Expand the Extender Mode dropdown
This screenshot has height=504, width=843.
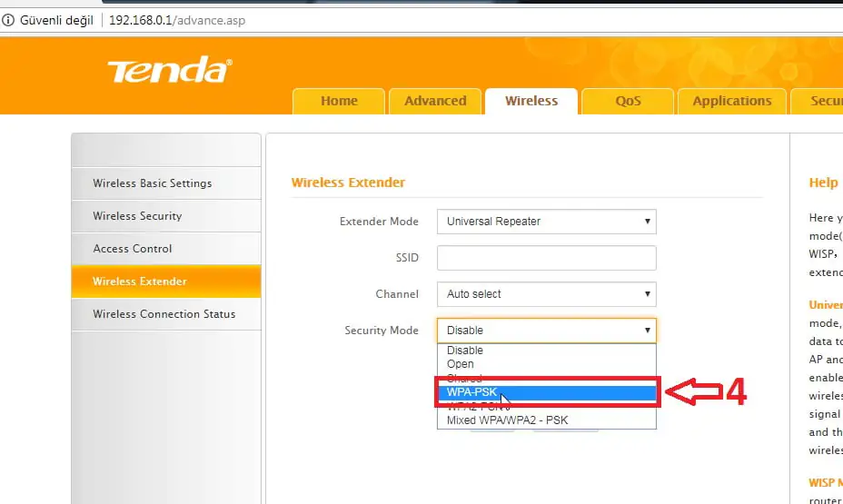point(546,222)
